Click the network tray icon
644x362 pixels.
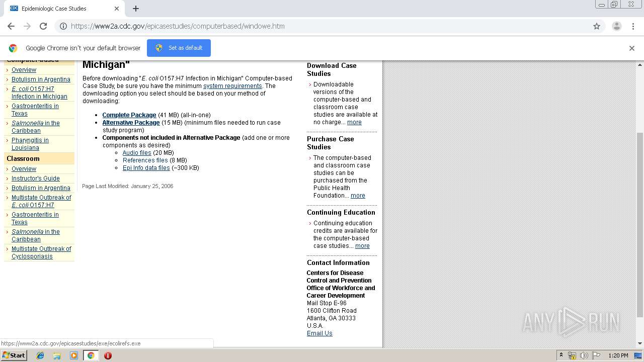click(x=572, y=355)
